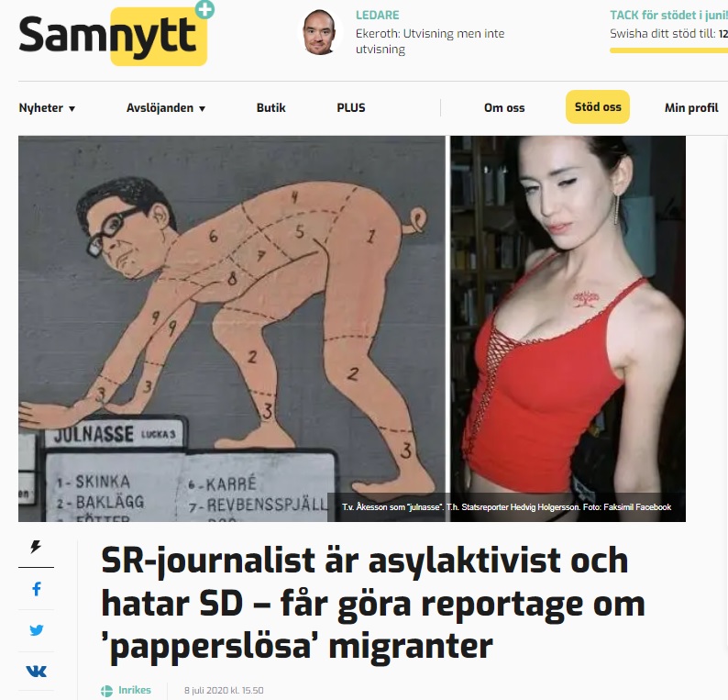This screenshot has height=700, width=728.
Task: Expand the Nyheter dropdown menu
Action: (x=47, y=107)
